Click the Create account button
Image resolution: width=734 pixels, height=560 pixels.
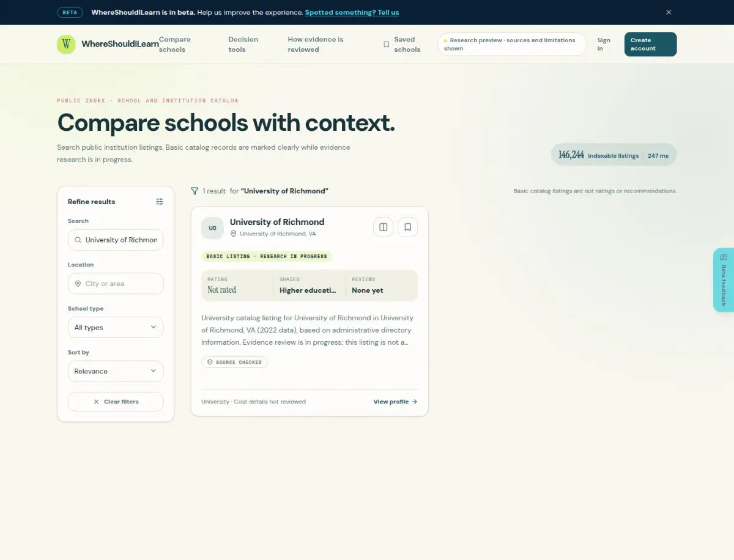coord(650,44)
